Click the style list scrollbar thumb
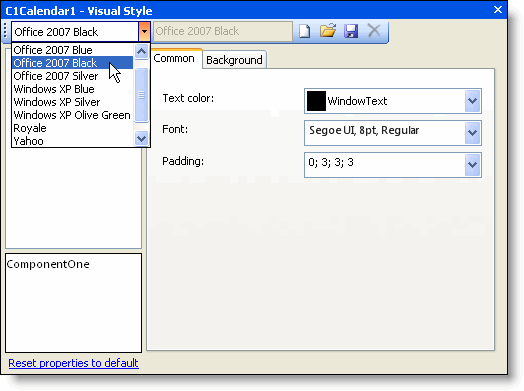524x391 pixels. coord(142,95)
